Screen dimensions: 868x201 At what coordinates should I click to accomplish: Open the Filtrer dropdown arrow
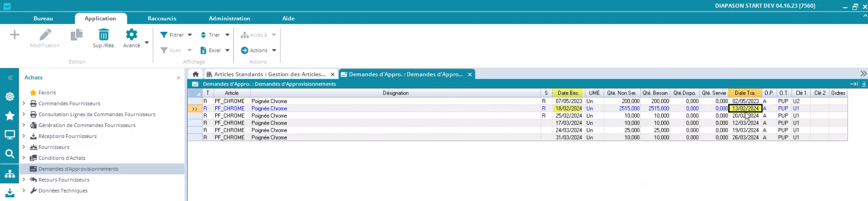coord(190,35)
